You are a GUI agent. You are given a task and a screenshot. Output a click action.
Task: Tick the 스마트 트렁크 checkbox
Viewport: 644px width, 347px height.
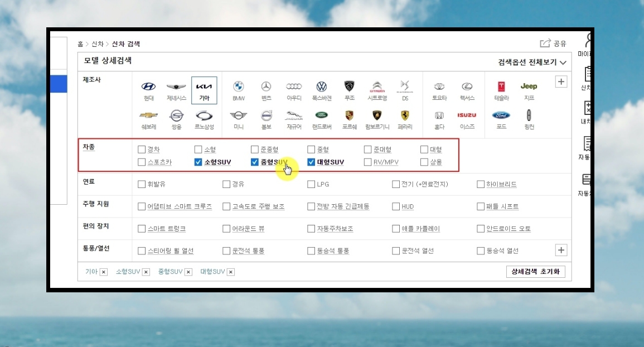pos(142,229)
